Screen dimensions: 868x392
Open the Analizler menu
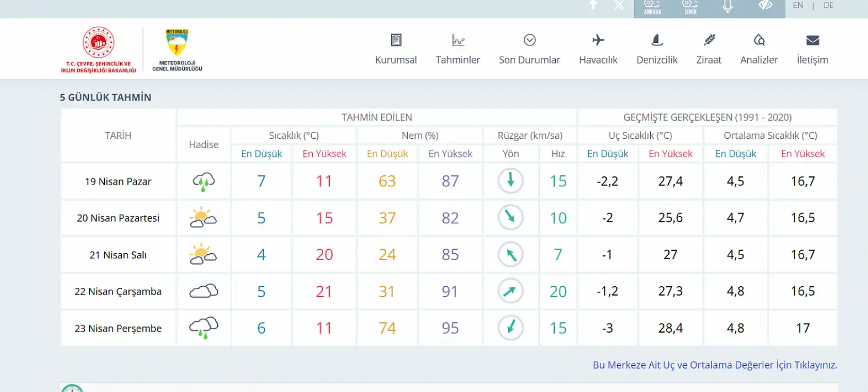(759, 50)
